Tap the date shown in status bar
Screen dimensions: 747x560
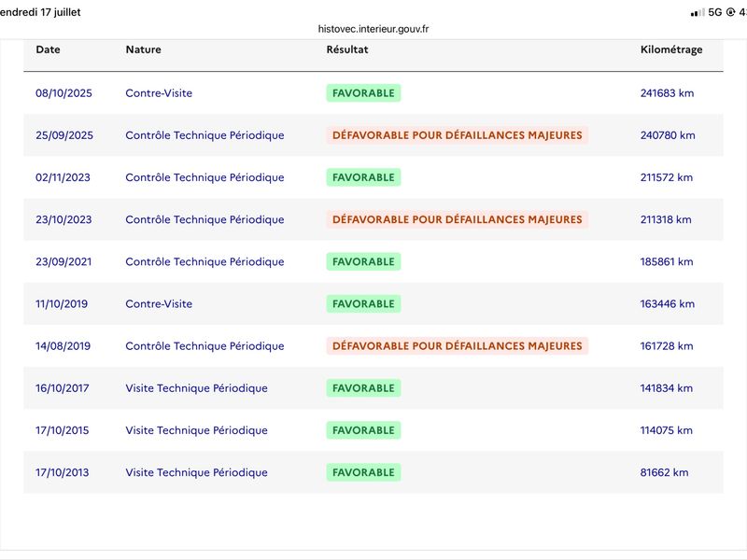click(x=40, y=12)
